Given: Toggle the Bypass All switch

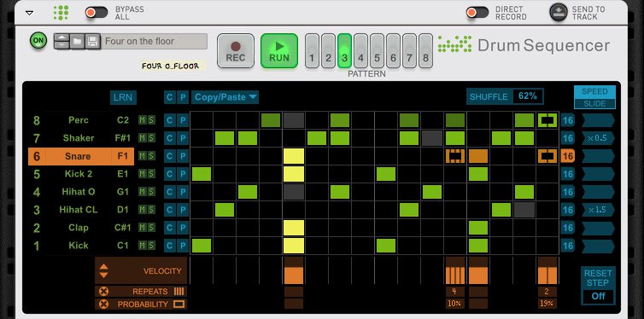Looking at the screenshot, I should [97, 13].
